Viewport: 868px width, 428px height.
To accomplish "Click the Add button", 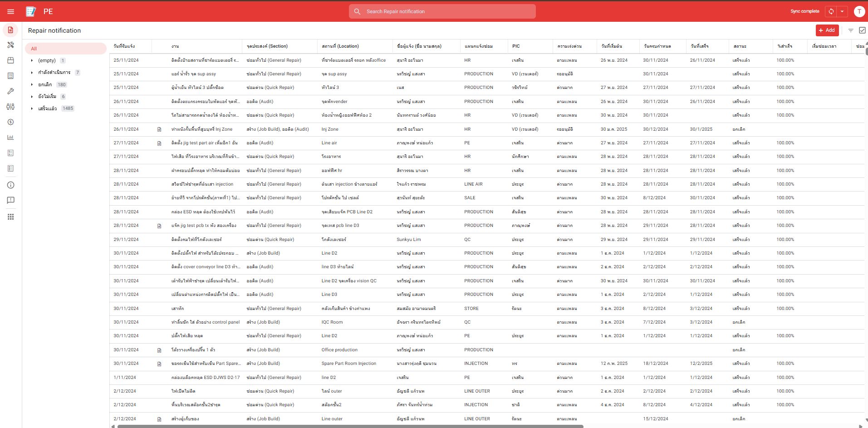I will (827, 30).
